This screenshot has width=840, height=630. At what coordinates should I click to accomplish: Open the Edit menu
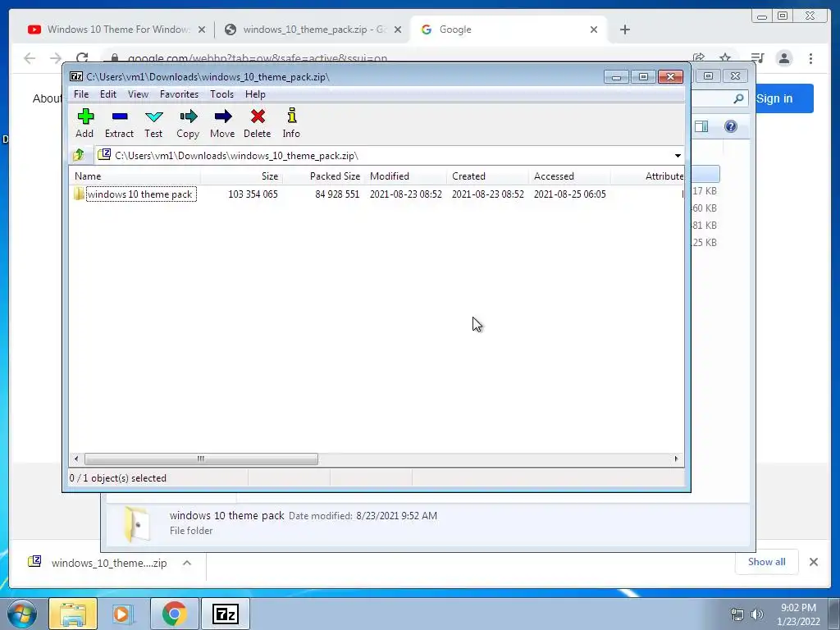(x=108, y=94)
